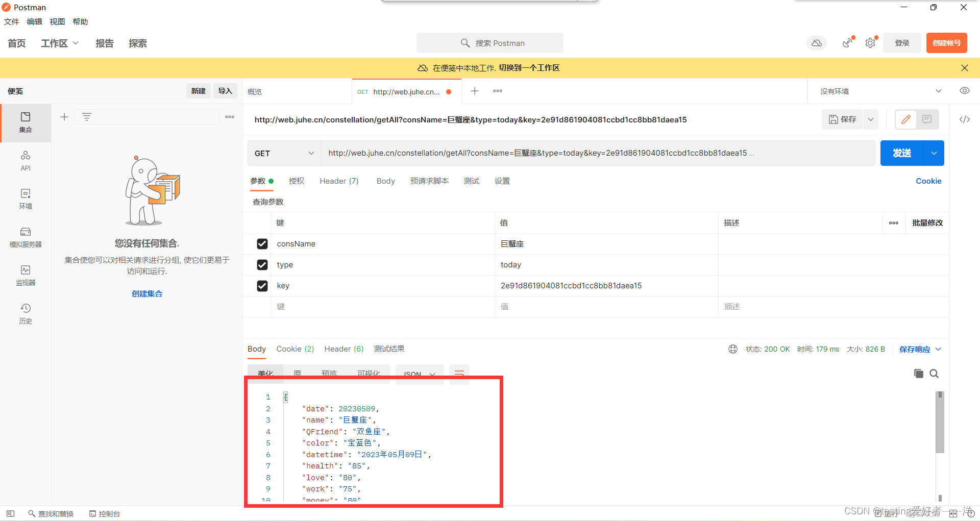The image size is (980, 521).
Task: Open the 文件 menu
Action: pos(11,21)
